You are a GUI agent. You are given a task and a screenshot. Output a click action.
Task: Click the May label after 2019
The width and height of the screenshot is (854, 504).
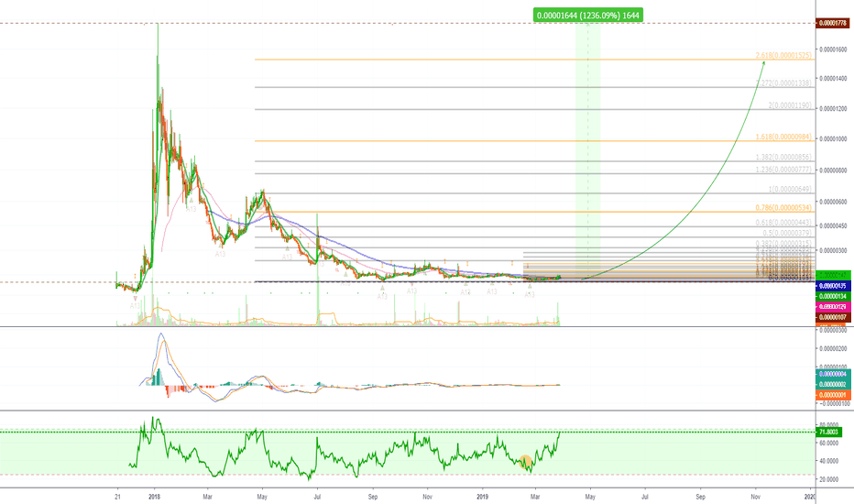(x=590, y=497)
